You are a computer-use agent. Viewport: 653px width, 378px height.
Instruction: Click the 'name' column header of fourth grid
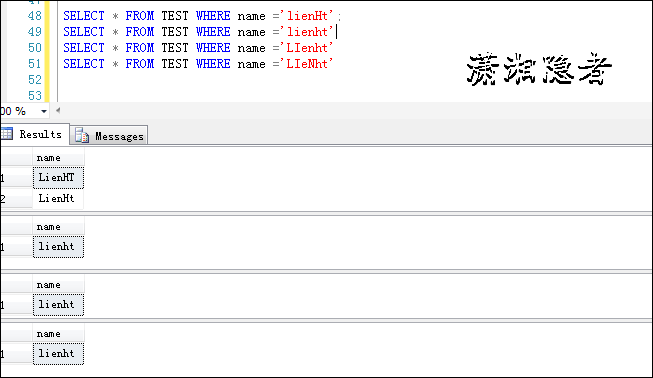pos(58,334)
